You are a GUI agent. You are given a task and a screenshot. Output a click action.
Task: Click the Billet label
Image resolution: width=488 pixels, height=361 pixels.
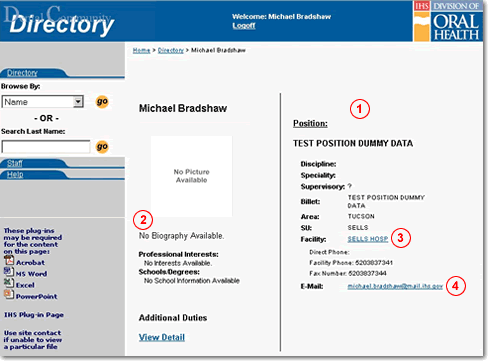[x=310, y=202]
